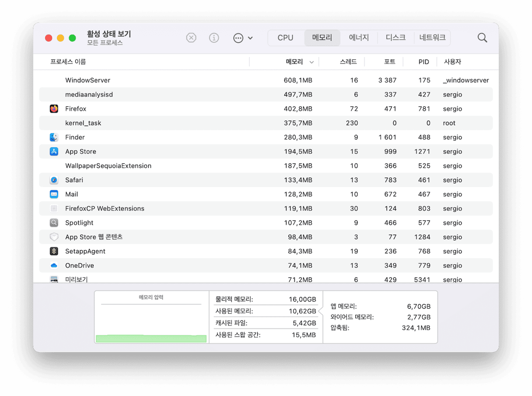
Task: Click the FirefoxCP WebExtensions row icon
Action: click(54, 209)
